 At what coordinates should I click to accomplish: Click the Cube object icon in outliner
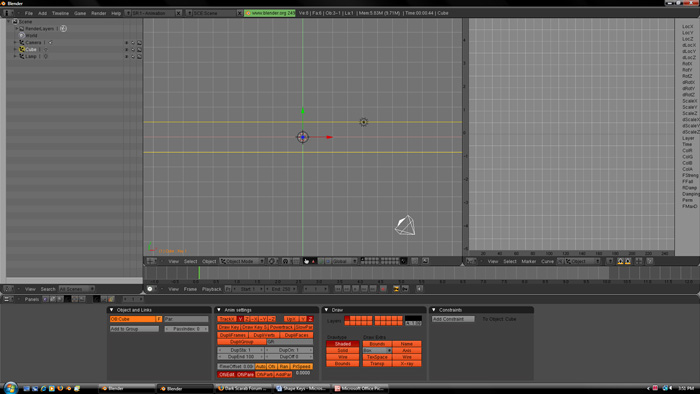(21, 50)
